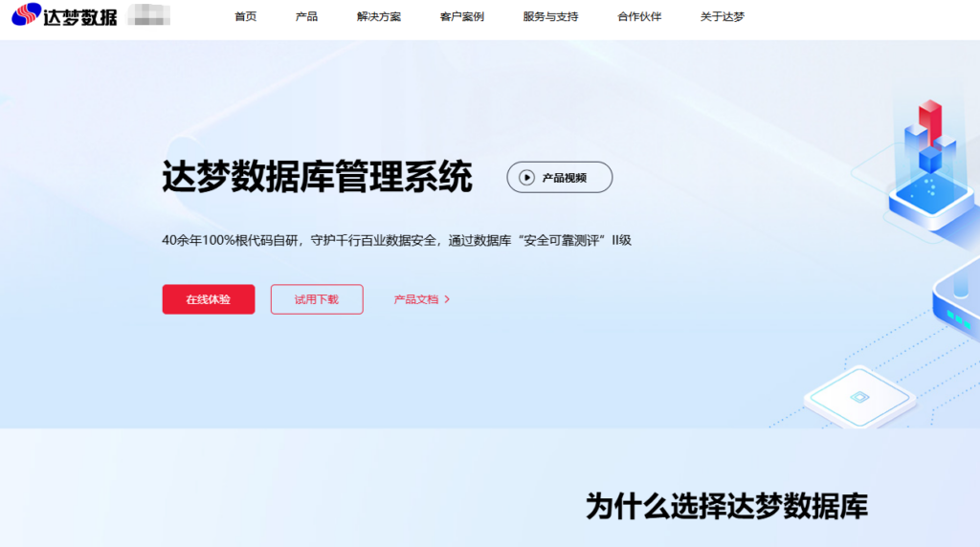Open the 服务与支持 menu

(x=550, y=17)
